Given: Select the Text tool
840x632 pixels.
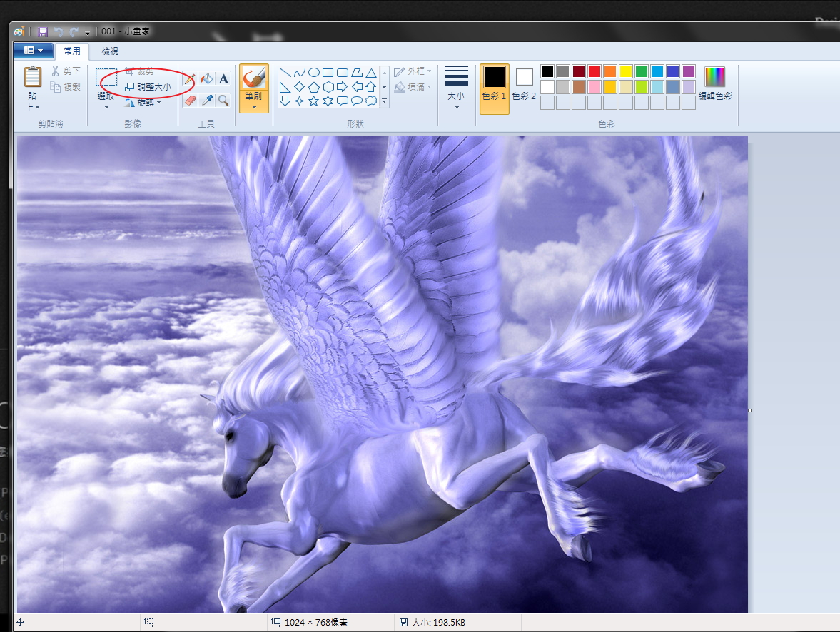Looking at the screenshot, I should [223, 79].
